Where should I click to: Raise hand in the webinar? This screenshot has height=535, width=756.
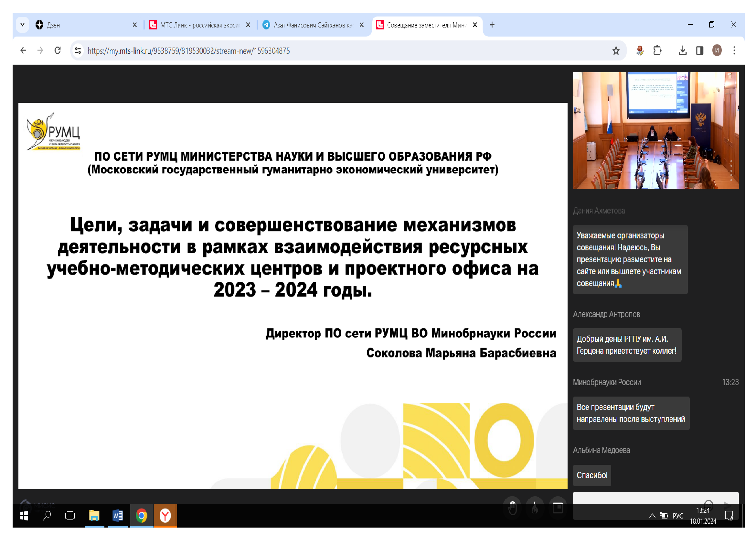(512, 508)
